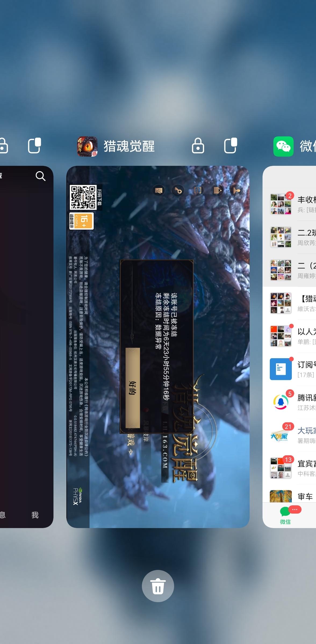316x644 pixels.
Task: Open 腾讯新闻 row with 5 unread
Action: (x=289, y=402)
